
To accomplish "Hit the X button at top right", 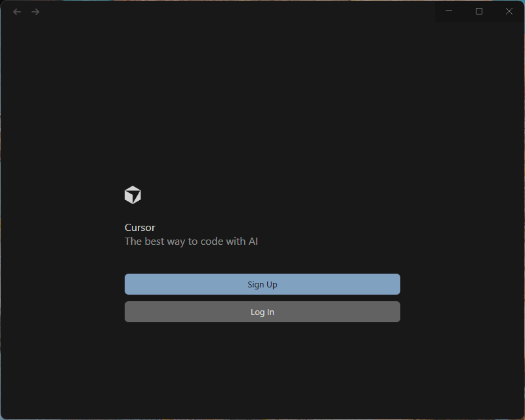I will 509,11.
